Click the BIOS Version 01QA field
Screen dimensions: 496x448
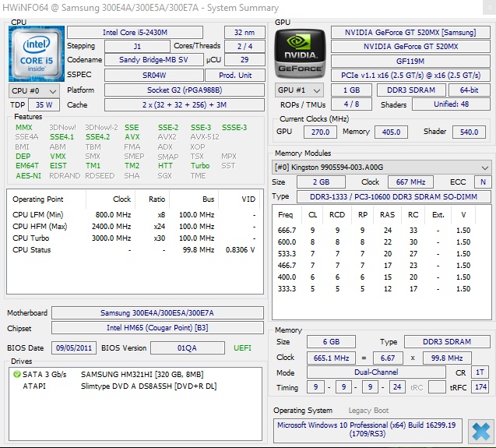(187, 348)
